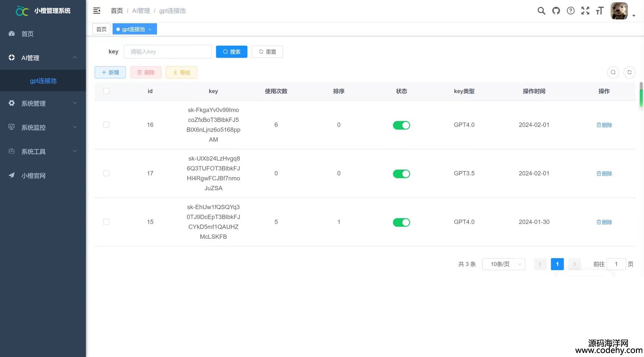Click the green vertical scrollbar
The height and width of the screenshot is (357, 644).
coord(641,95)
